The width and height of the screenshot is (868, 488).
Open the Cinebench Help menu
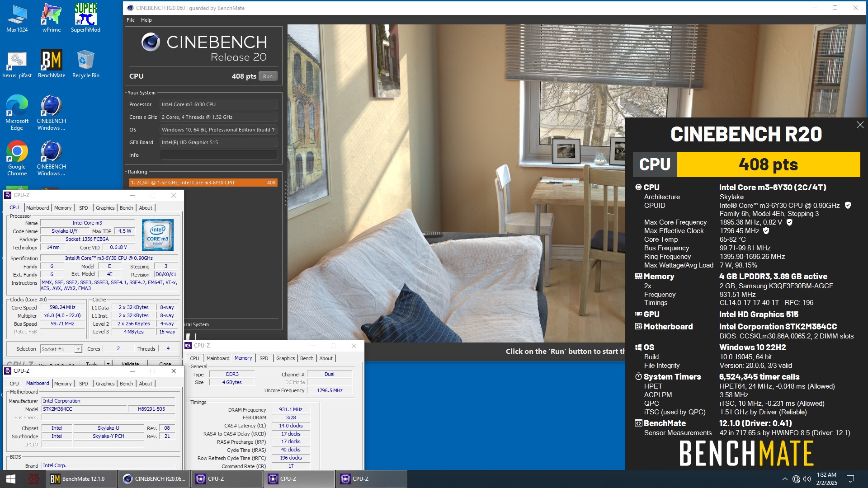click(146, 20)
